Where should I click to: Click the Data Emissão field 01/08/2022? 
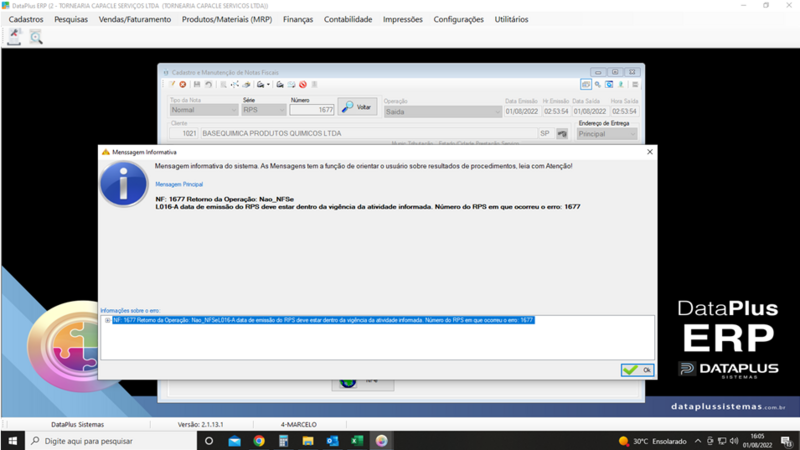click(x=522, y=111)
